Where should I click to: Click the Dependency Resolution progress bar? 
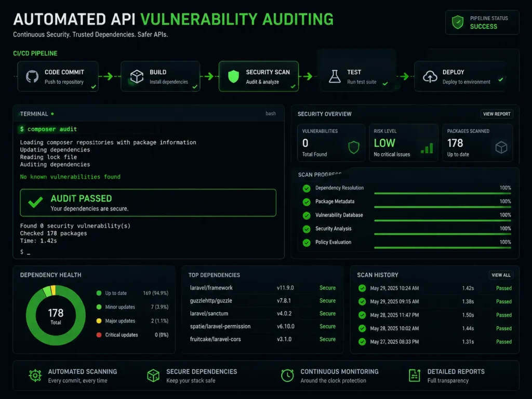tap(443, 193)
